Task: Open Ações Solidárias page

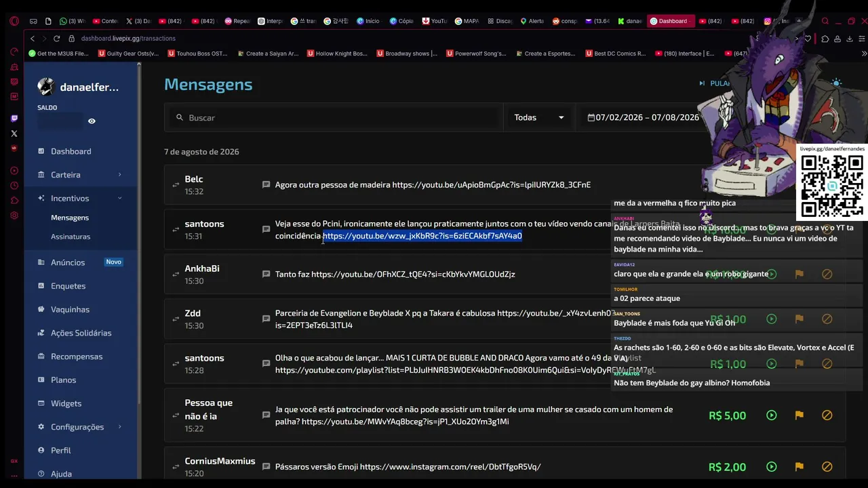Action: tap(80, 333)
